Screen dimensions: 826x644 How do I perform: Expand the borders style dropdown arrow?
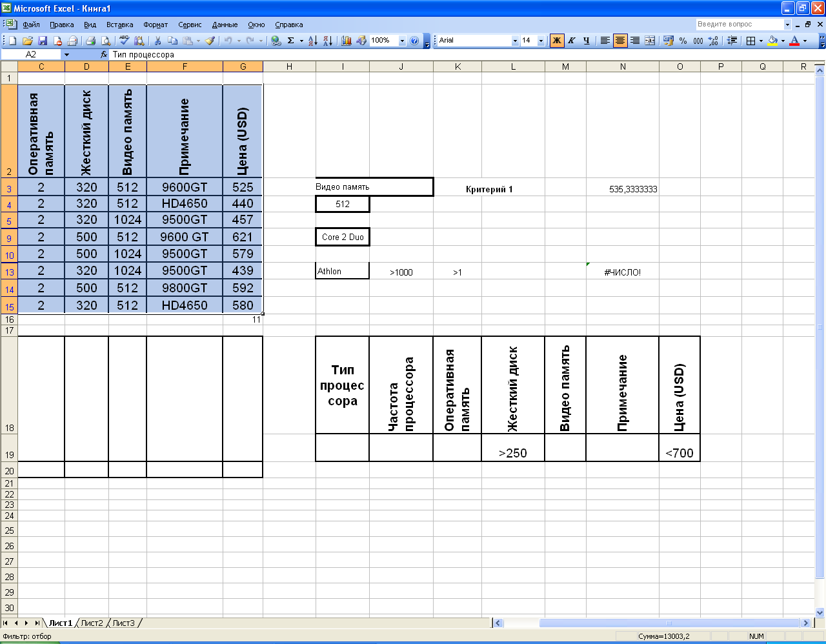coord(761,41)
